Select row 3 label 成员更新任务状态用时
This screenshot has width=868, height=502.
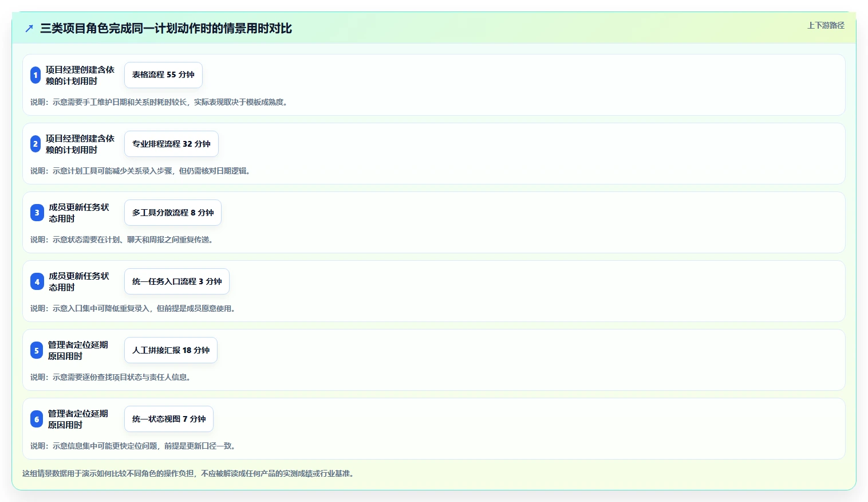(79, 213)
